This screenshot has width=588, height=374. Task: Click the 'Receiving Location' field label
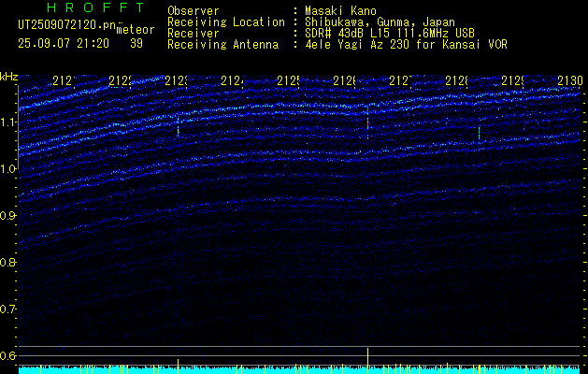coord(226,22)
